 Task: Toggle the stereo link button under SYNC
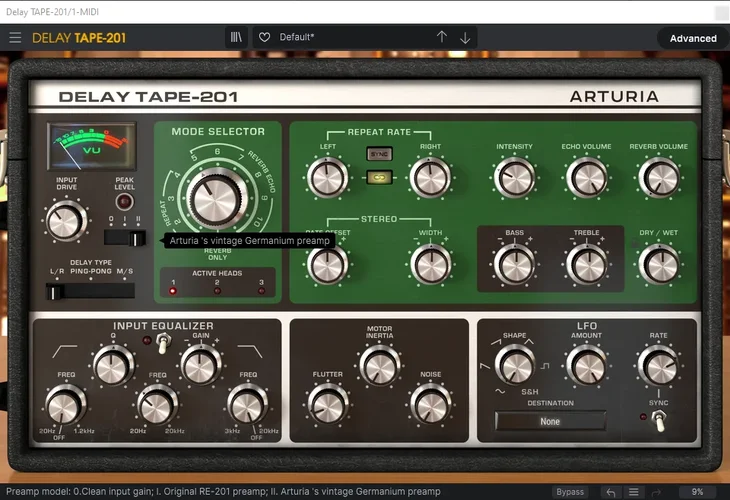379,176
